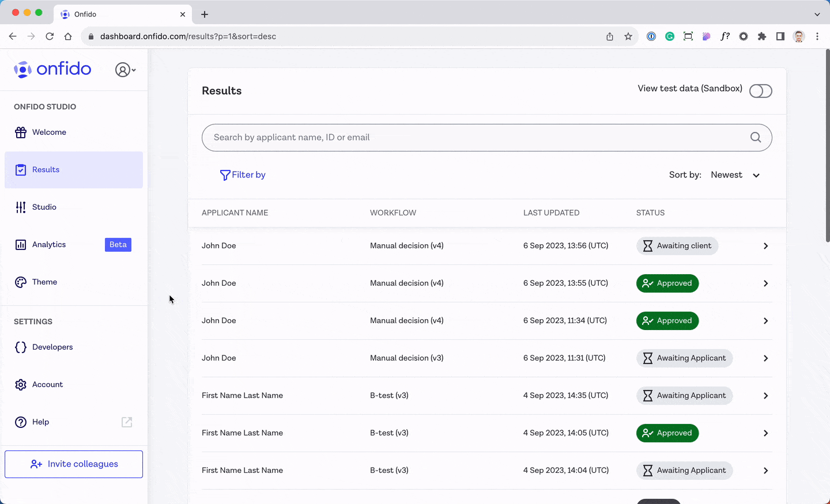Open the Studio sidebar item
The image size is (830, 504).
[x=44, y=207]
